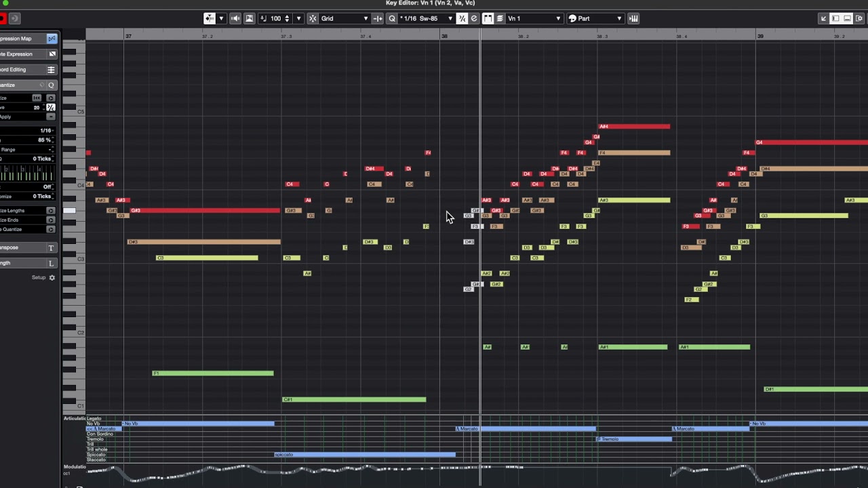
Task: Adjust the insert velocity 100 stepper arrows
Action: pyautogui.click(x=287, y=18)
